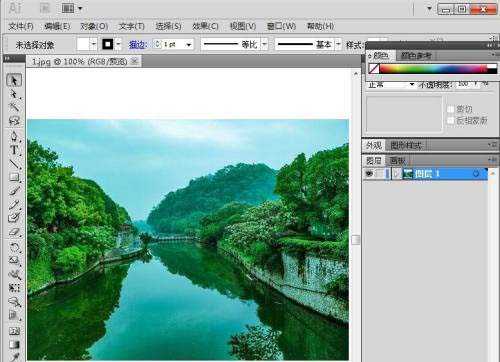This screenshot has height=362, width=500.
Task: Select the Type tool
Action: click(x=14, y=150)
